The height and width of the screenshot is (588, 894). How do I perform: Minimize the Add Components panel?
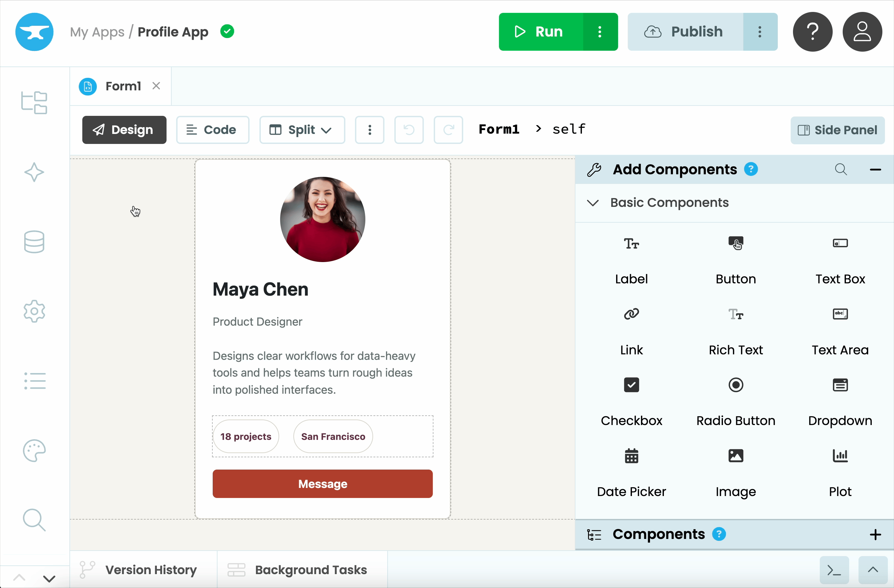(x=875, y=170)
